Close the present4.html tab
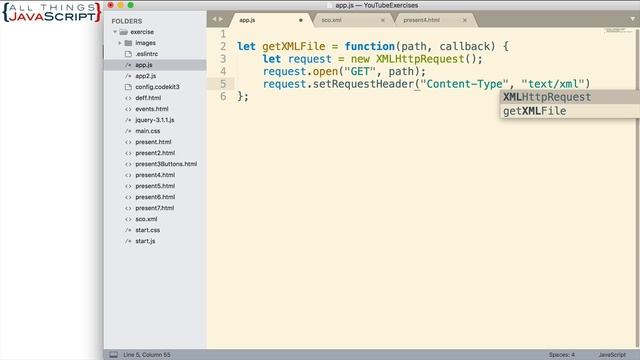Image resolution: width=640 pixels, height=360 pixels. point(464,20)
